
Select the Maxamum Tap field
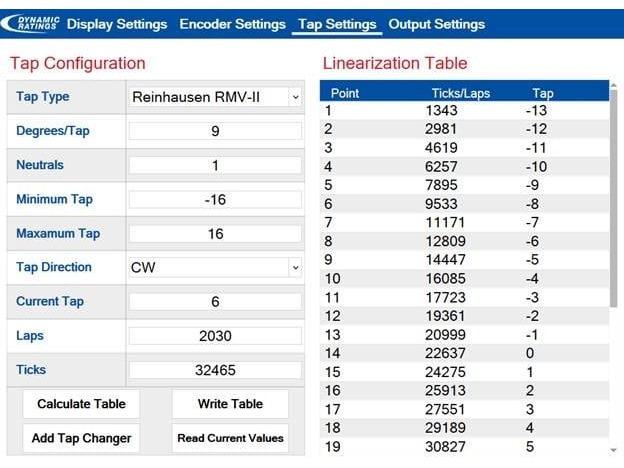pos(215,234)
